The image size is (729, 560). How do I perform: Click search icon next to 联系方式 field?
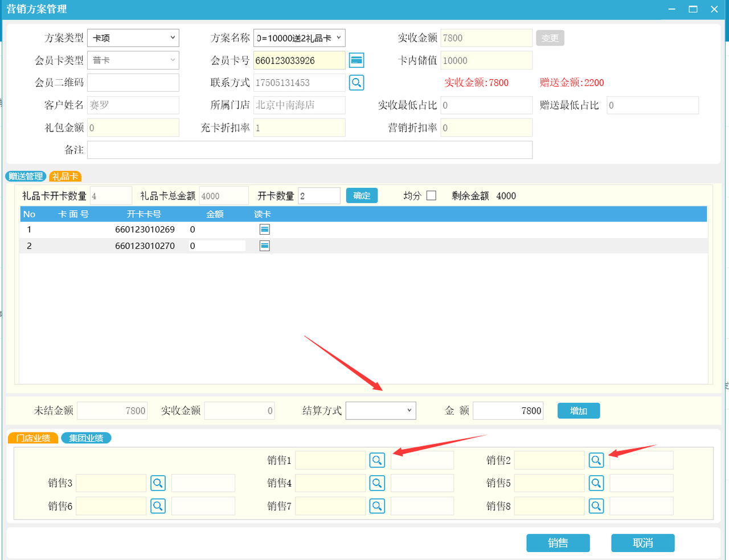pyautogui.click(x=357, y=83)
